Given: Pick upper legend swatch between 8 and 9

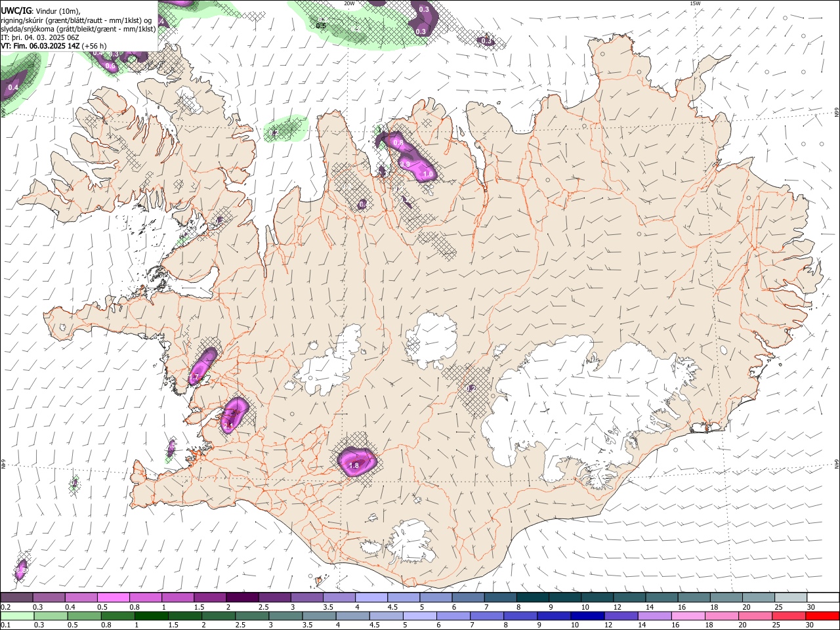Looking at the screenshot, I should (533, 598).
